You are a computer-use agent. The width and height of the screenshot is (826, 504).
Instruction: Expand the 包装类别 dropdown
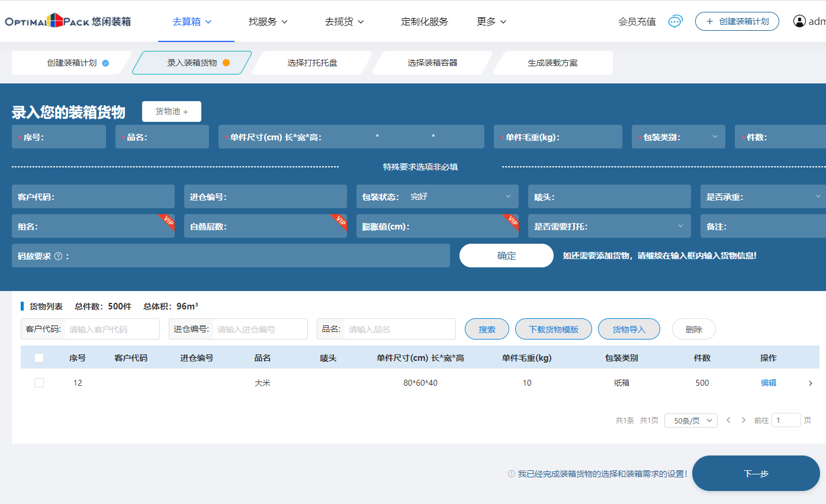pos(715,137)
